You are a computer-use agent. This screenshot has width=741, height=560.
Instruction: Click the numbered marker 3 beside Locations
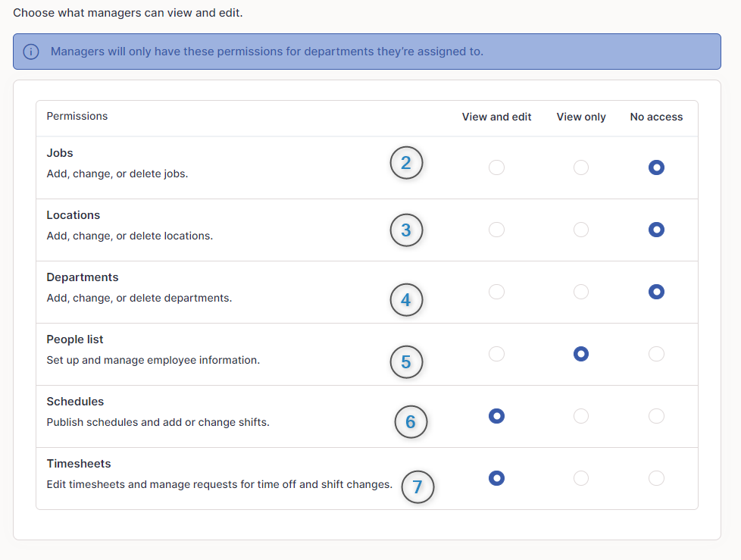406,230
